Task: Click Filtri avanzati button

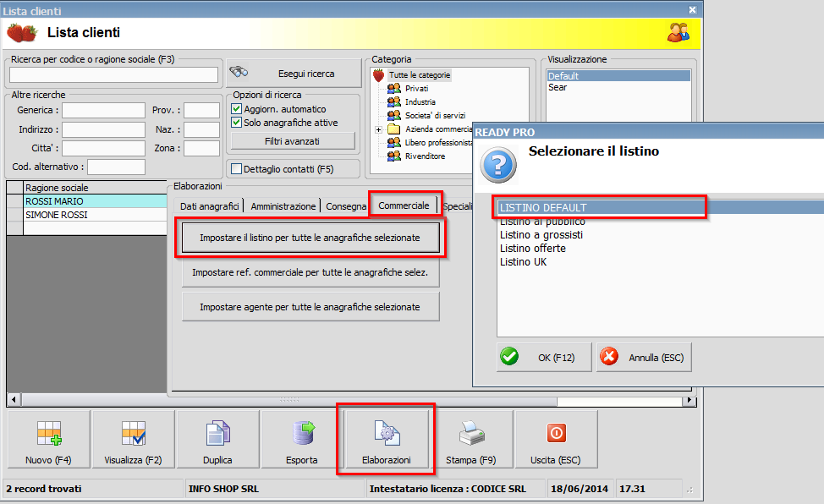Action: (x=292, y=141)
